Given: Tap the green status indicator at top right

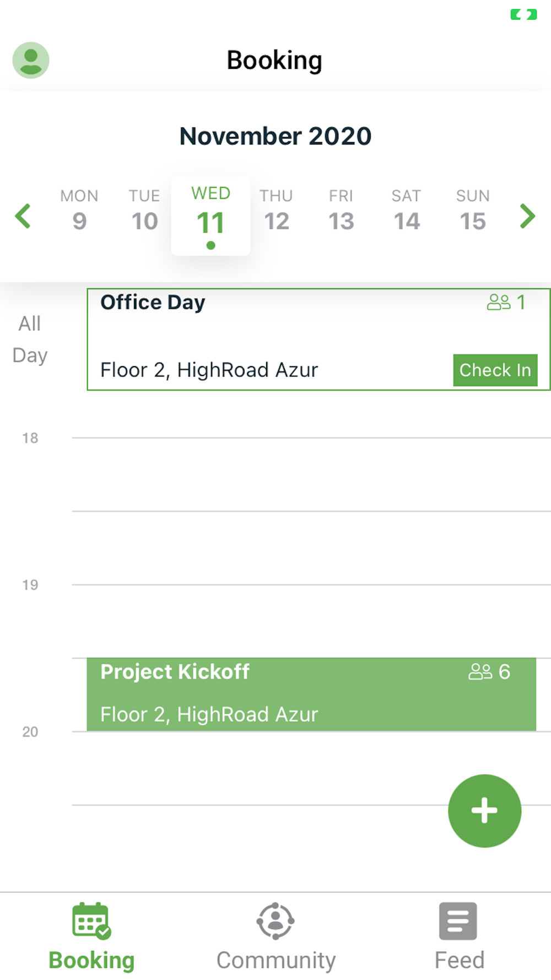Looking at the screenshot, I should coord(523,15).
